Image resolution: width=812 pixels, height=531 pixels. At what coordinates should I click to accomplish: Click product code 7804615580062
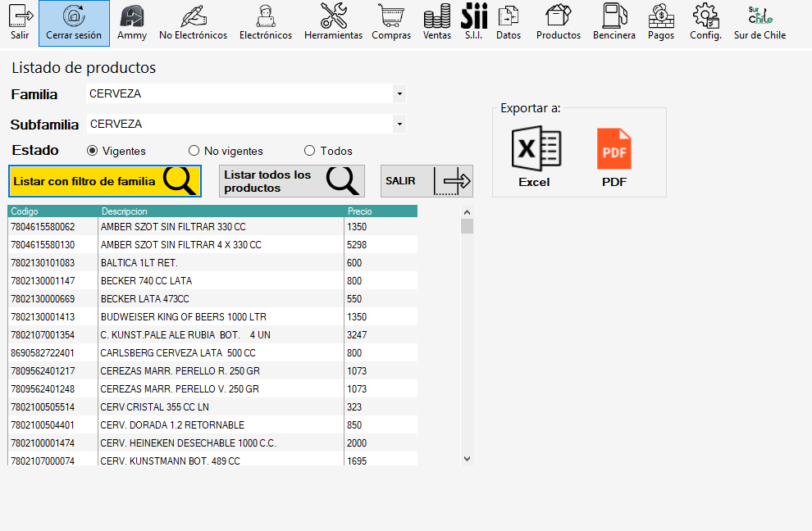pos(43,227)
